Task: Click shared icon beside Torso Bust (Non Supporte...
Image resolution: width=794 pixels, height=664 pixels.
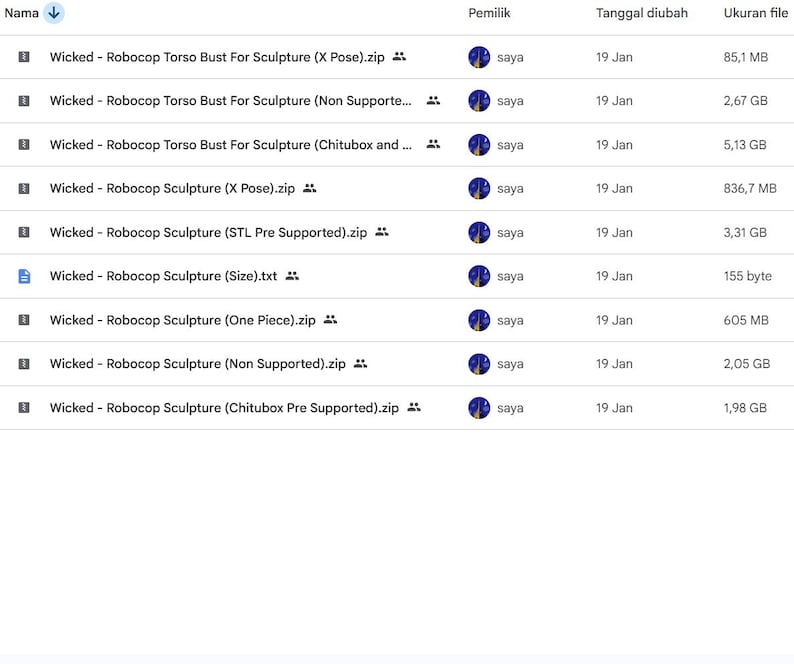Action: click(433, 100)
